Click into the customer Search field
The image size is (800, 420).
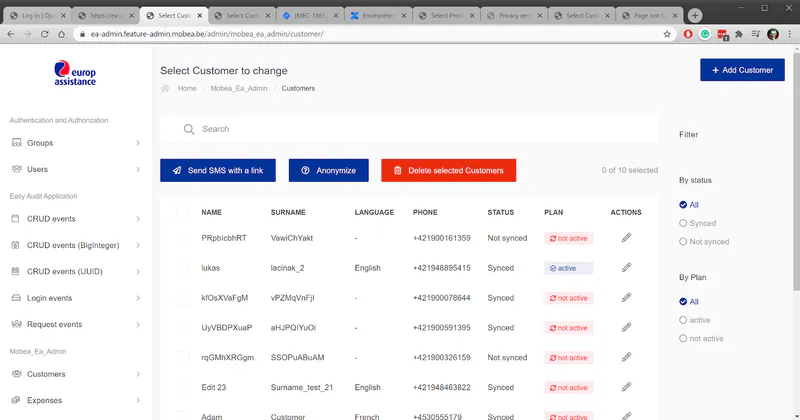tap(420, 129)
